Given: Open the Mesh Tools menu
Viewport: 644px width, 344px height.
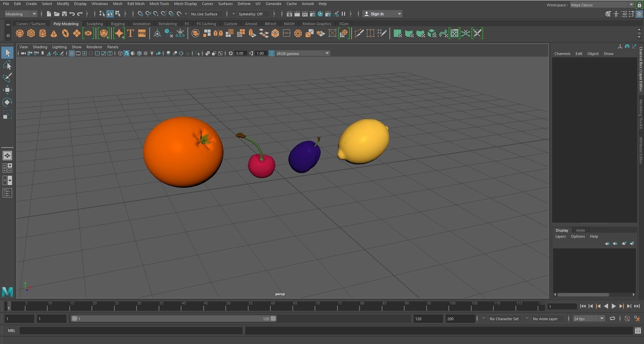Looking at the screenshot, I should (159, 4).
